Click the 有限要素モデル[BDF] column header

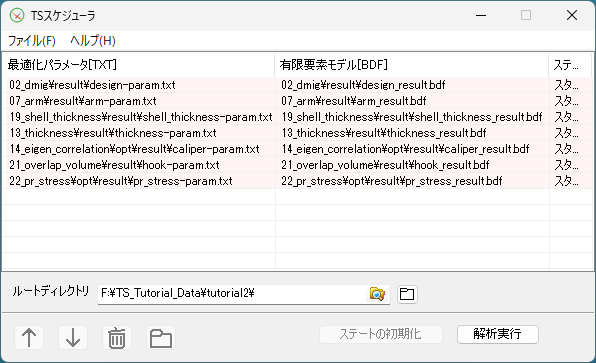click(x=412, y=65)
